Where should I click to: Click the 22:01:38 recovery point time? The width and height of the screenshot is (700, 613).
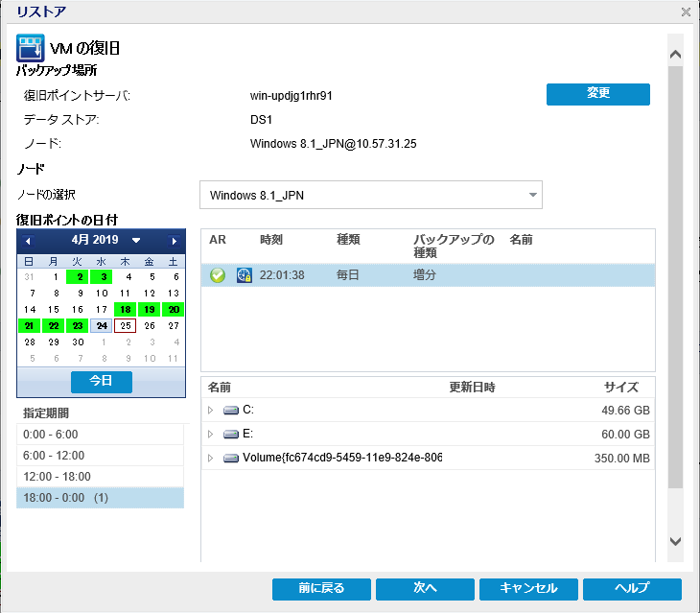(x=282, y=275)
